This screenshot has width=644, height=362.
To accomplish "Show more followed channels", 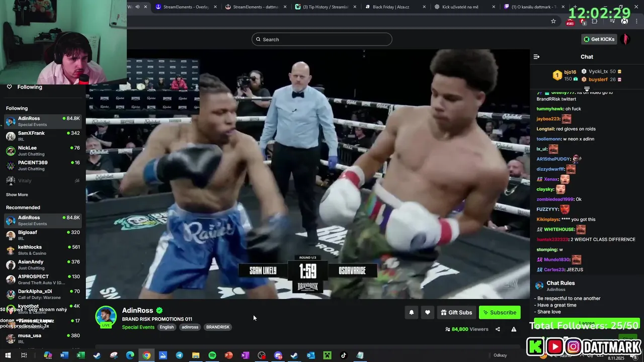I will [x=17, y=195].
